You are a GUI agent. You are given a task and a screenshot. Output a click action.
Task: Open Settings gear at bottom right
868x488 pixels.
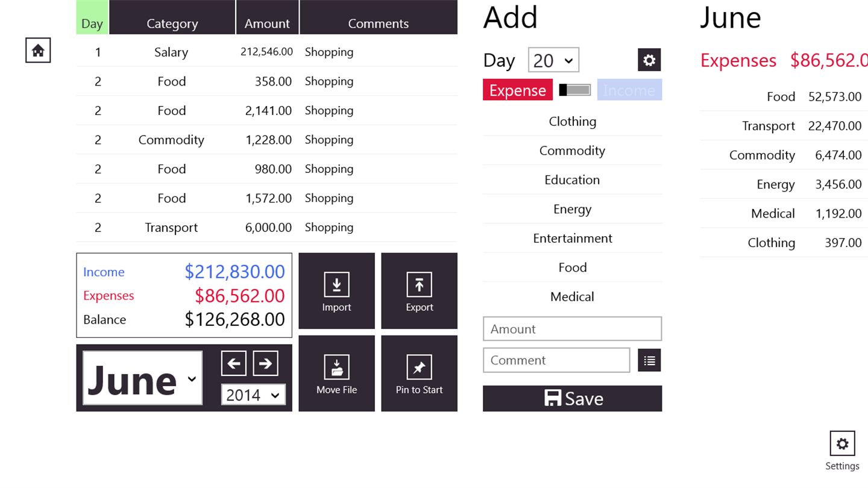coord(842,444)
